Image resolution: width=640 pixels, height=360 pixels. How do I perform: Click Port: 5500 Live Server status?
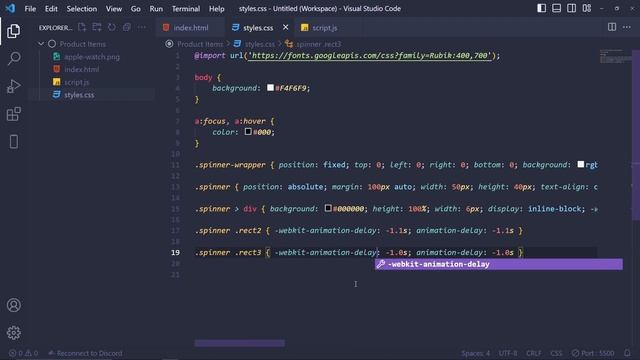click(x=593, y=353)
